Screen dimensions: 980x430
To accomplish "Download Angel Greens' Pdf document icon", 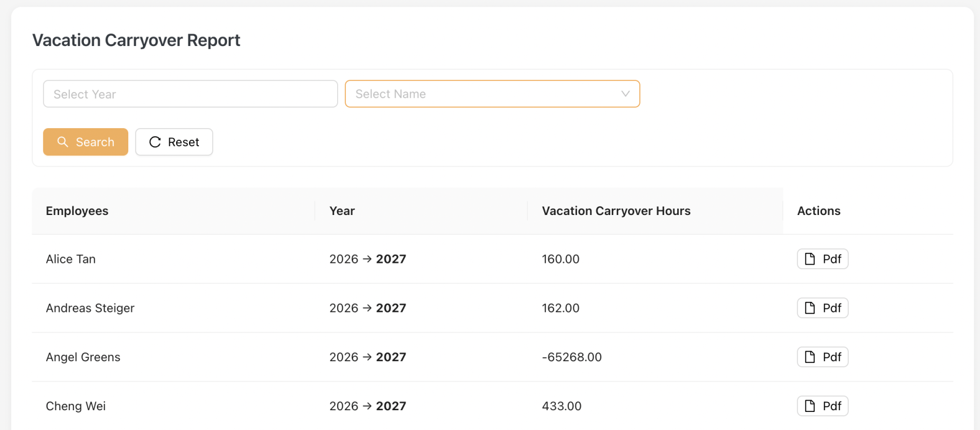I will [x=810, y=357].
